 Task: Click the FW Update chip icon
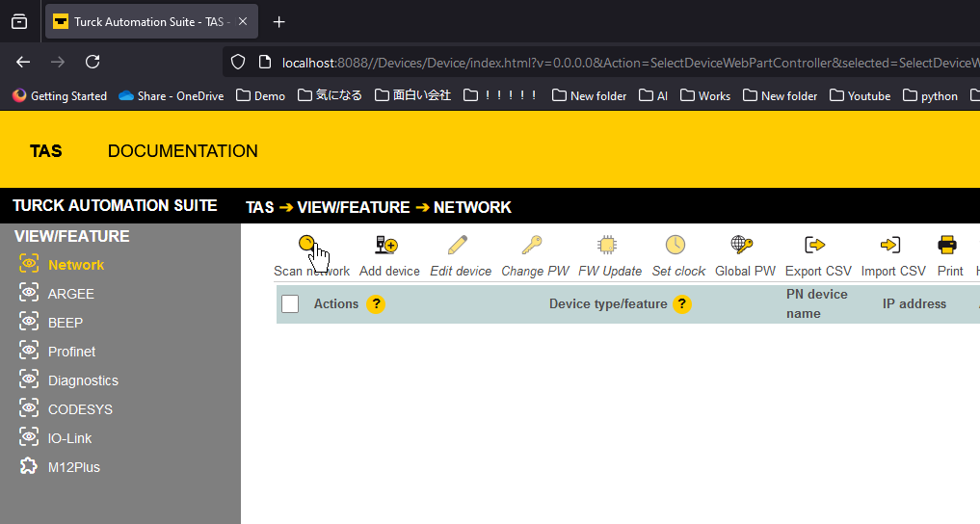[x=607, y=245]
